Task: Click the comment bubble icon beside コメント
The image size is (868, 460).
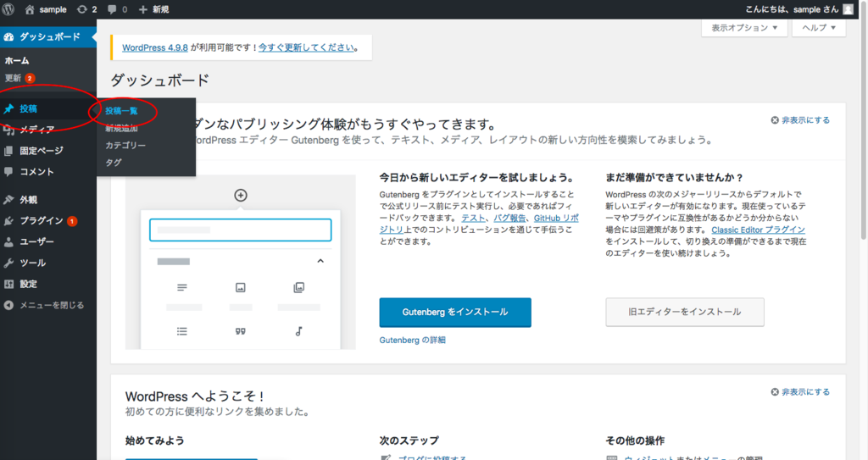Action: pyautogui.click(x=8, y=172)
